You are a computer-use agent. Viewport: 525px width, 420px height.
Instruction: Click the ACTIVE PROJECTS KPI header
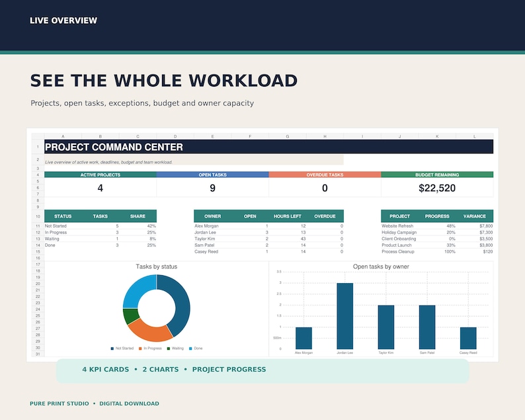100,175
